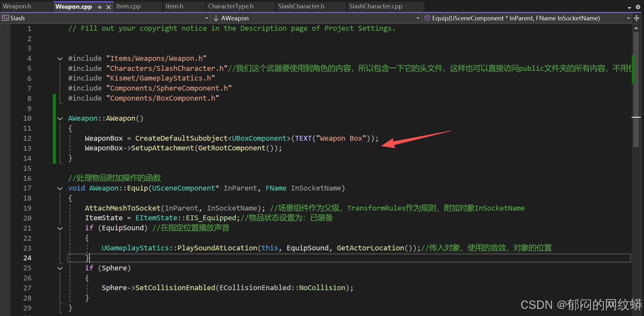
Task: Open the tab window options gear
Action: [x=638, y=7]
